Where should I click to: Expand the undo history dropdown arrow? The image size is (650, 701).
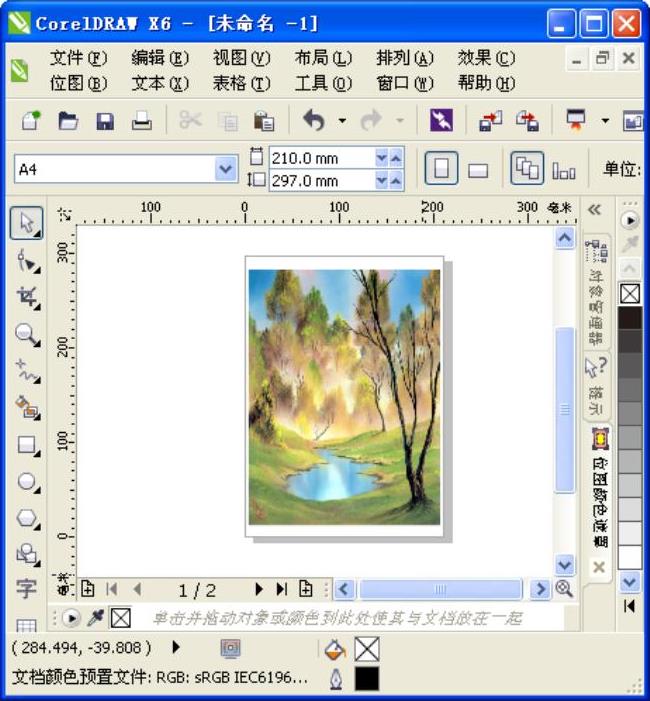tap(342, 120)
